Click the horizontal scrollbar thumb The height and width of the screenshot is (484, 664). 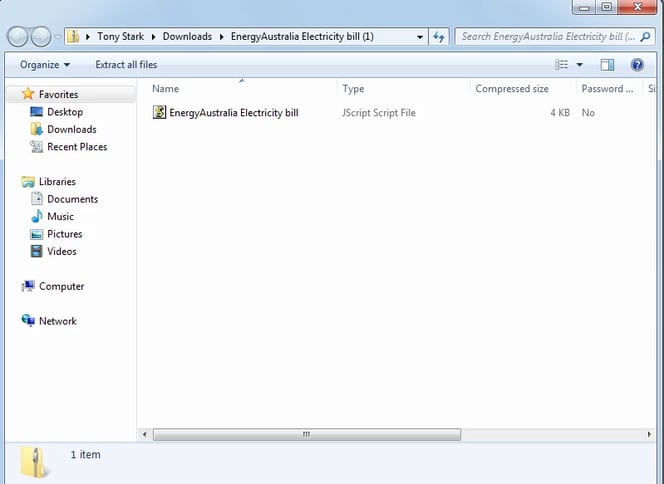[x=306, y=435]
